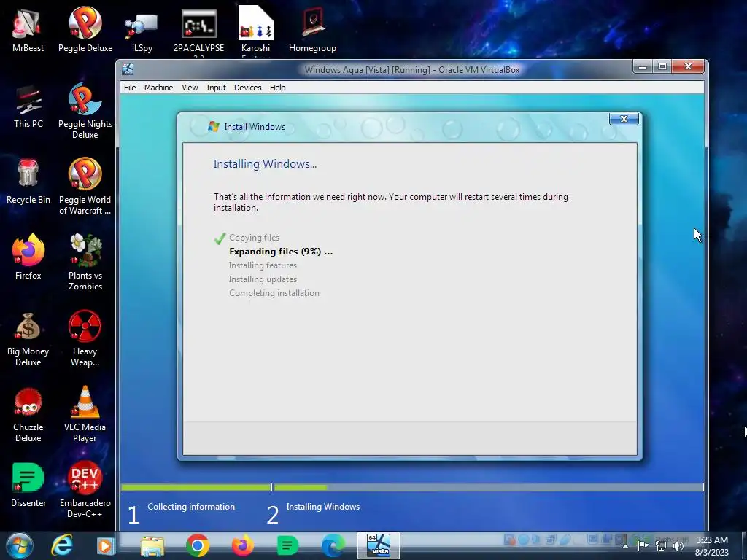The image size is (747, 560).
Task: Open Windows Media Player taskbar icon
Action: 106,545
